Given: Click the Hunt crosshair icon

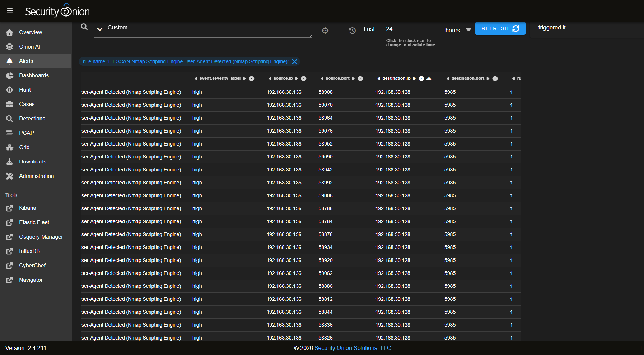Looking at the screenshot, I should [10, 90].
